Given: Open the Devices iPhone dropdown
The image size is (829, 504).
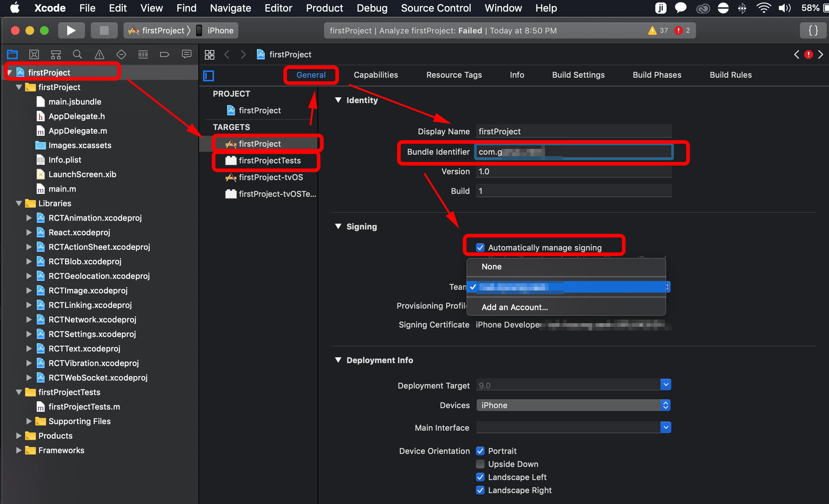Looking at the screenshot, I should coord(573,405).
